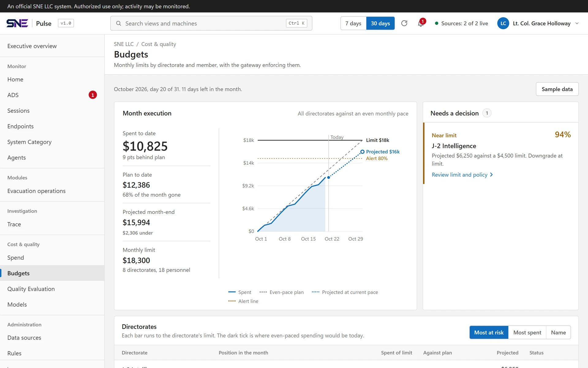This screenshot has width=588, height=368.
Task: Open Executive overview in sidebar
Action: point(52,46)
